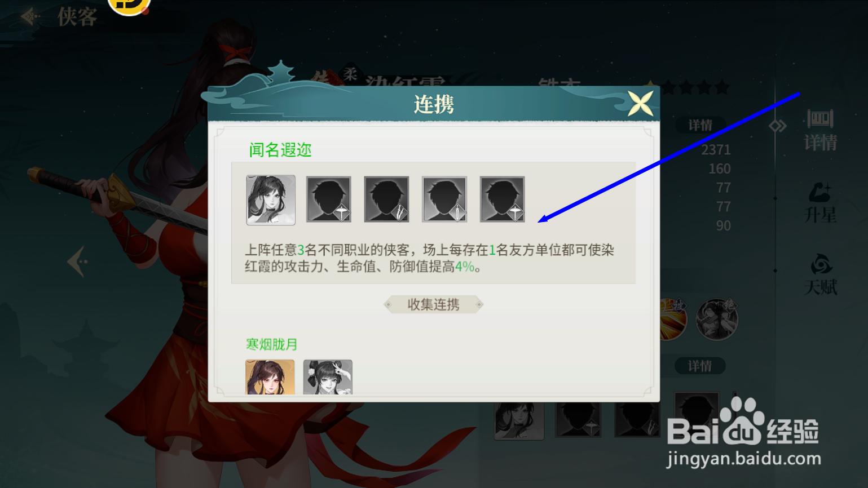The width and height of the screenshot is (868, 488).
Task: Click the 收集连携 button
Action: point(433,304)
